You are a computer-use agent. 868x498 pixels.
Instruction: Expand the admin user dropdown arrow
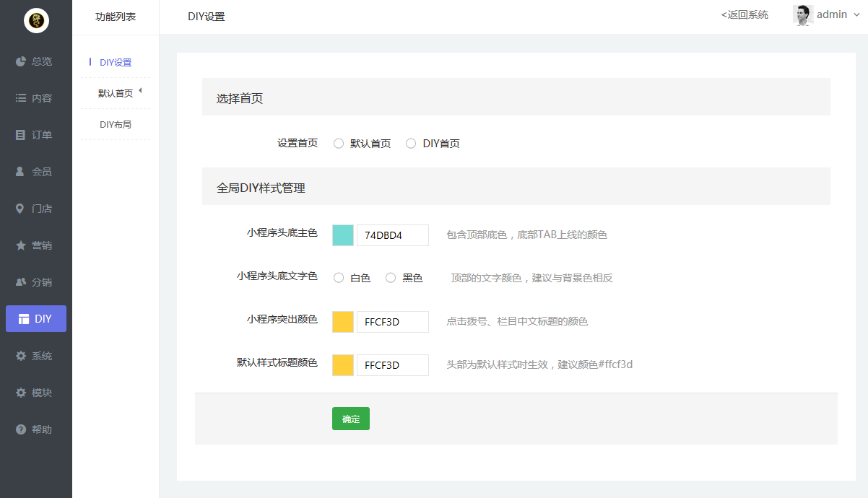click(x=856, y=15)
